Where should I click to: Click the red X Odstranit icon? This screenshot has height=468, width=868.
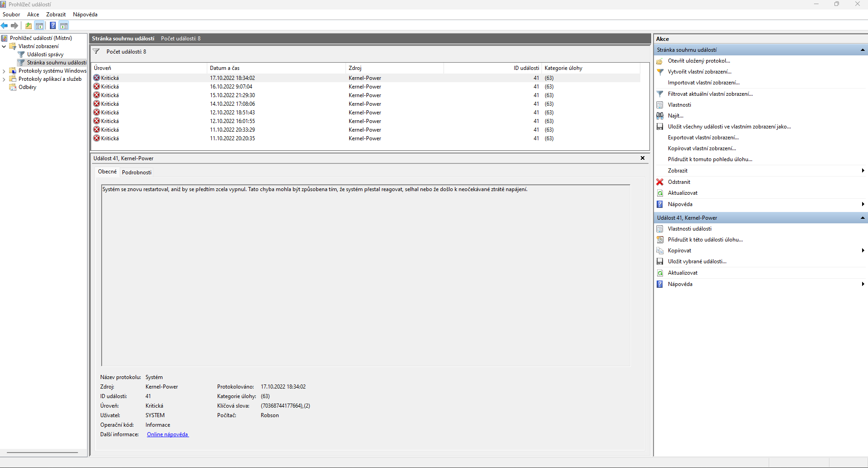(660, 182)
